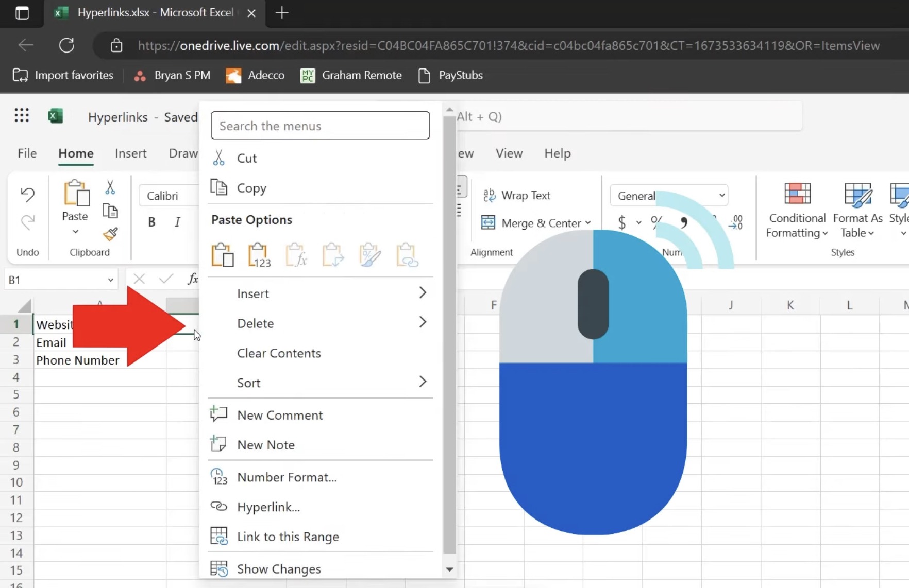Select Paste Formulas (fx) icon
909x588 pixels.
[x=296, y=254]
